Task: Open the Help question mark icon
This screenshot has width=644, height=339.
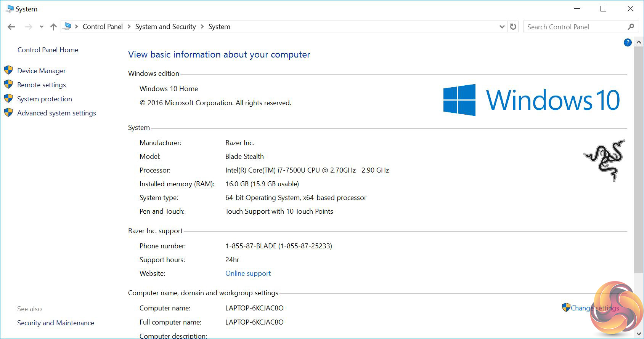Action: [628, 43]
